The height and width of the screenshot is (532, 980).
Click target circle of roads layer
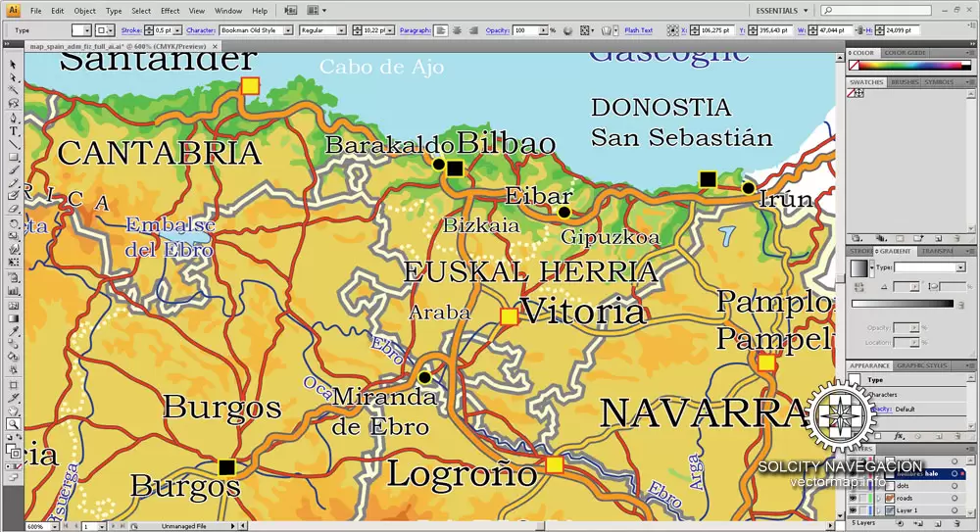coord(955,499)
